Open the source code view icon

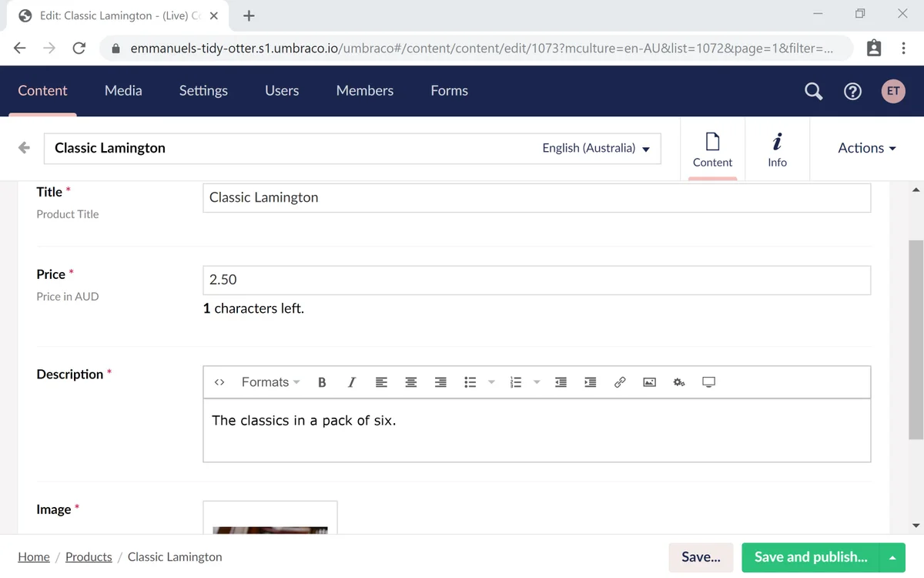(x=219, y=381)
